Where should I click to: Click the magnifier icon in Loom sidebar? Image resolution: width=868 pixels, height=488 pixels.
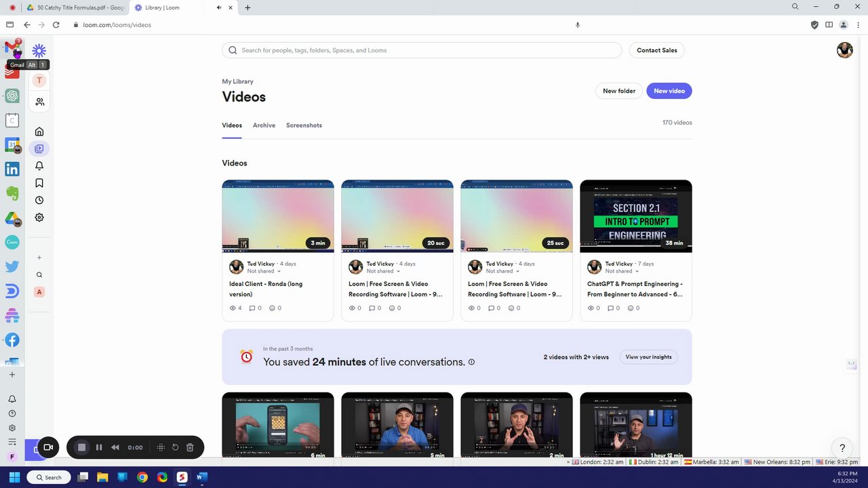pyautogui.click(x=39, y=274)
